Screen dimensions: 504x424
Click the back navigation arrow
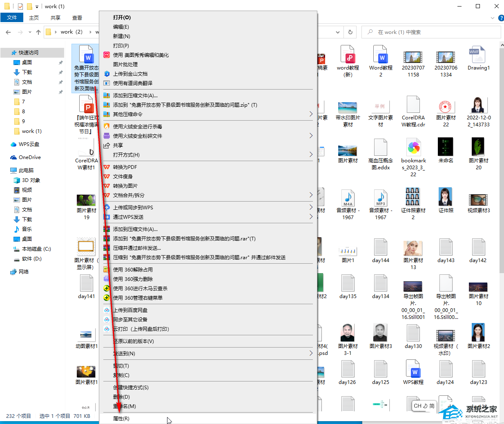click(8, 32)
